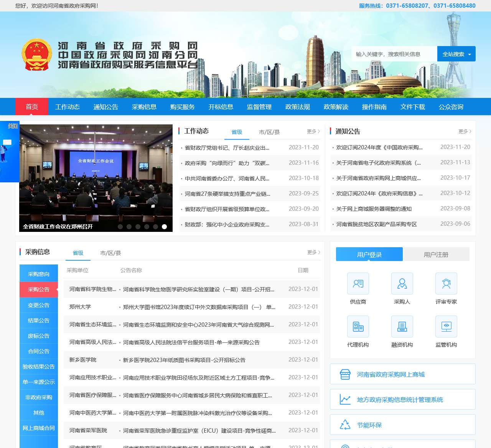491x448 pixels.
Task: Open the 供应商 supplier login icon
Action: click(x=358, y=284)
